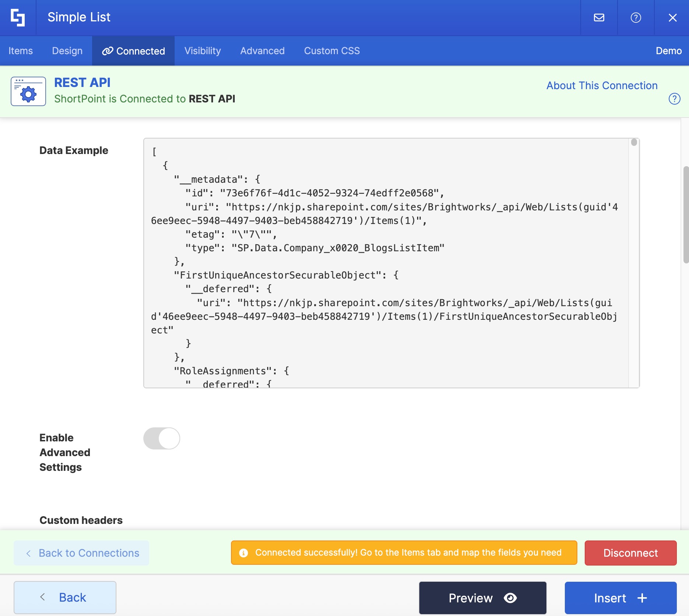Click the ShortPoint logo icon
This screenshot has width=689, height=616.
point(18,17)
